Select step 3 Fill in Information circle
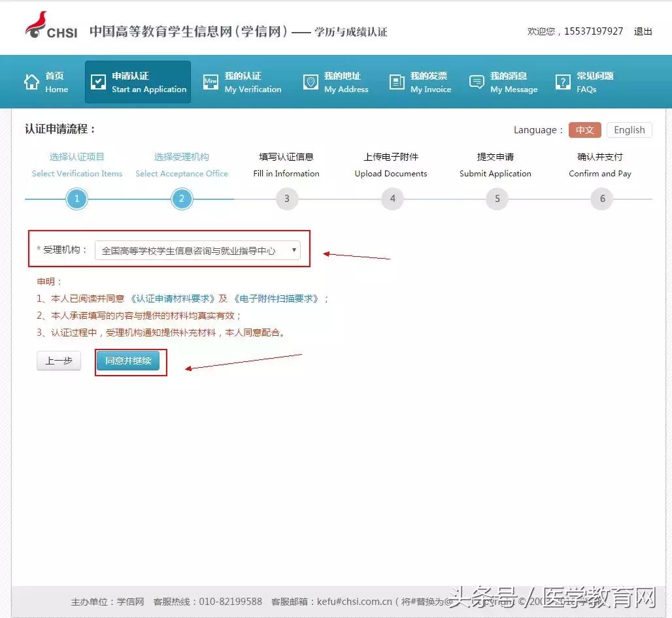Viewport: 672px width, 618px height. click(286, 199)
